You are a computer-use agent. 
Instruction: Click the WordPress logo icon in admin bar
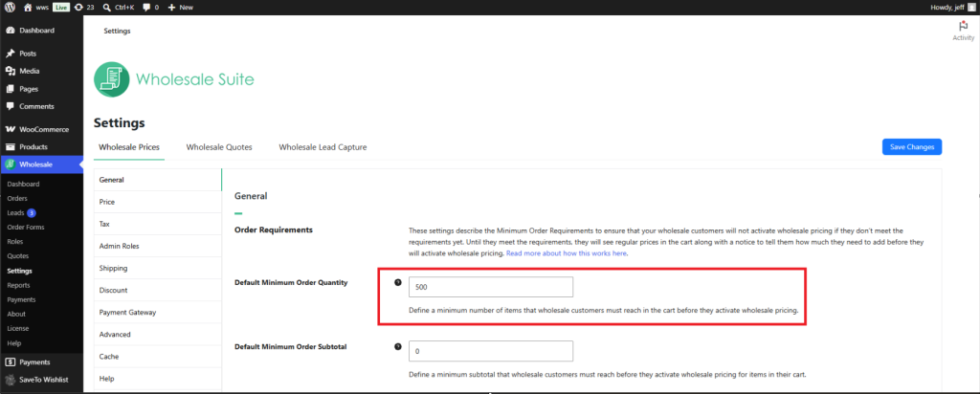(x=10, y=8)
